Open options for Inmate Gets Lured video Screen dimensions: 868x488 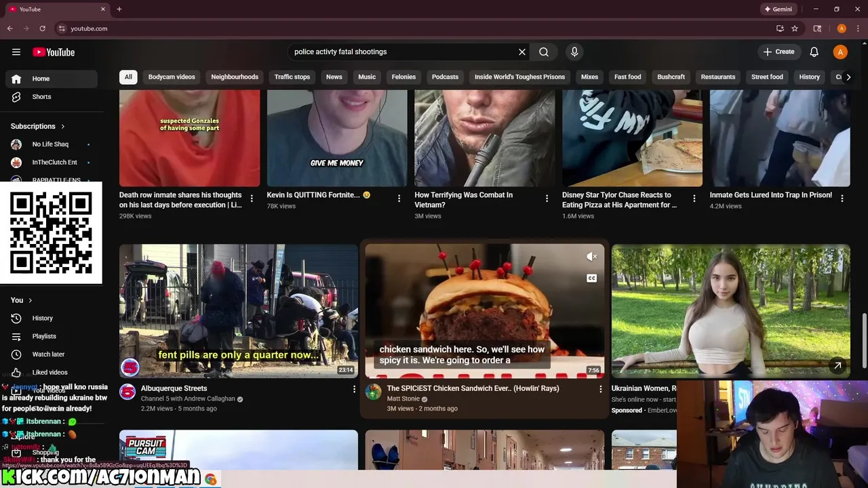[x=842, y=199]
